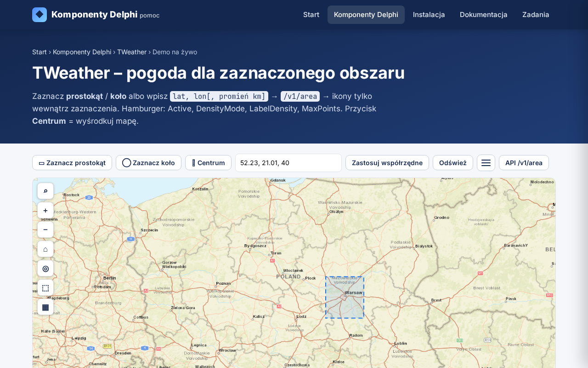The height and width of the screenshot is (368, 588).
Task: Click the Berlin label on the map
Action: (x=110, y=278)
